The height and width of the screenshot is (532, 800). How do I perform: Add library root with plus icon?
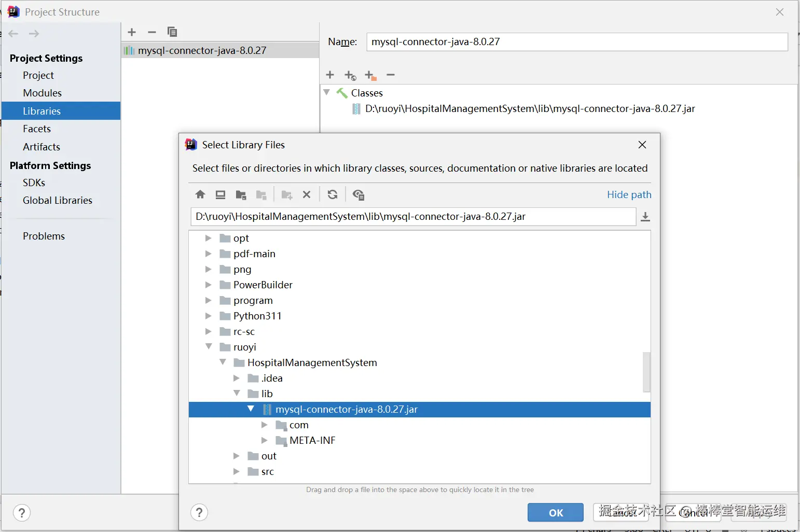(x=330, y=75)
